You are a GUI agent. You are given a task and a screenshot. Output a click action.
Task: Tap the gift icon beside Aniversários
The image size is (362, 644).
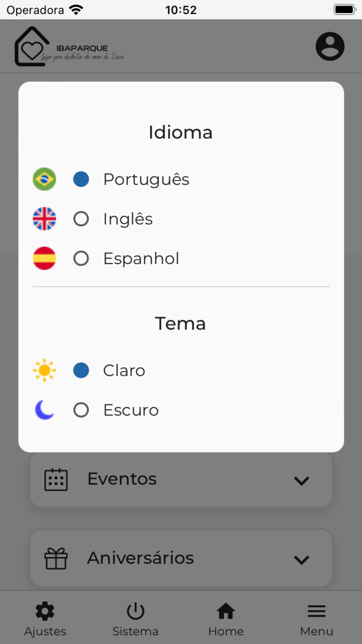[x=56, y=558]
